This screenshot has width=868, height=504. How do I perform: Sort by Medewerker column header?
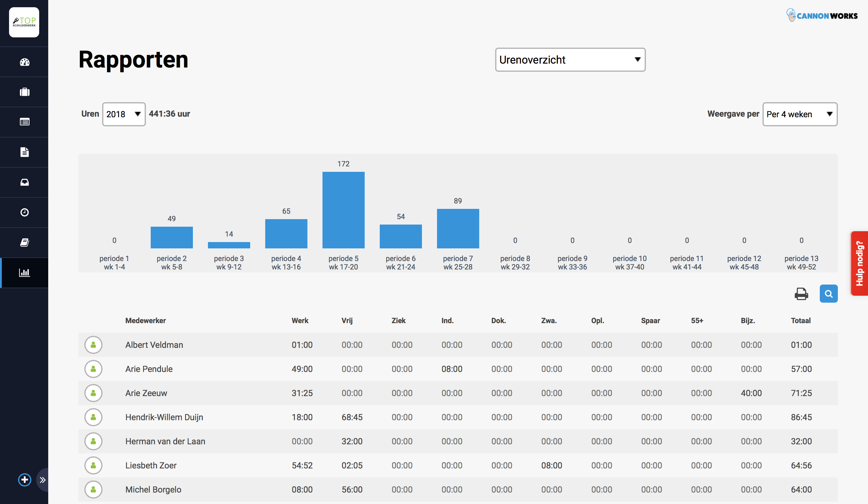(145, 320)
